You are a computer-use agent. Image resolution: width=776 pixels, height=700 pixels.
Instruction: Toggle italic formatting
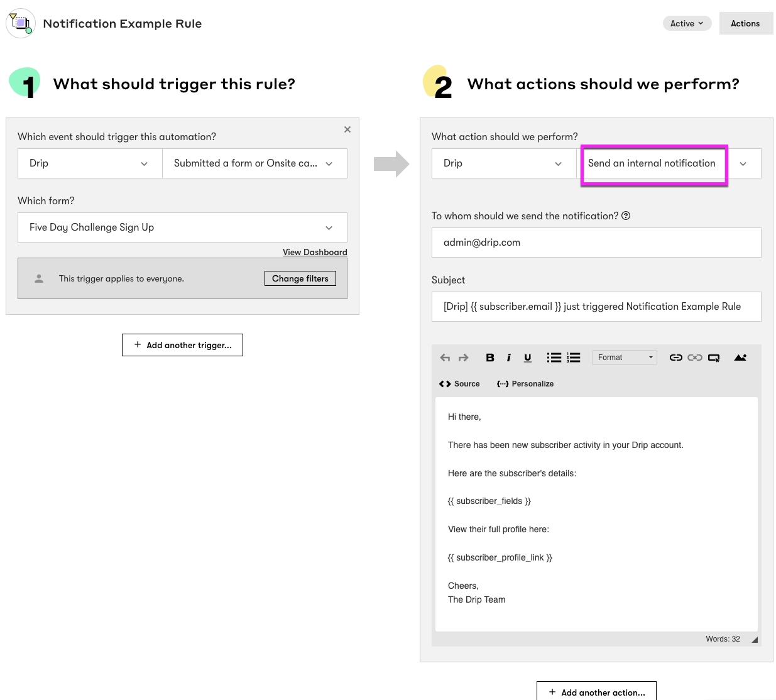point(509,358)
